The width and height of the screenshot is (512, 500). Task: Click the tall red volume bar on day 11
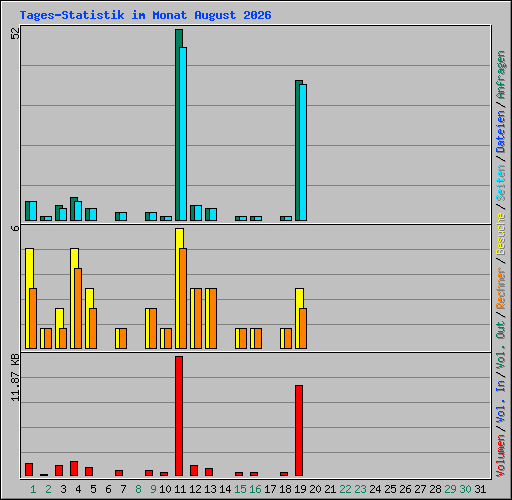point(179,416)
